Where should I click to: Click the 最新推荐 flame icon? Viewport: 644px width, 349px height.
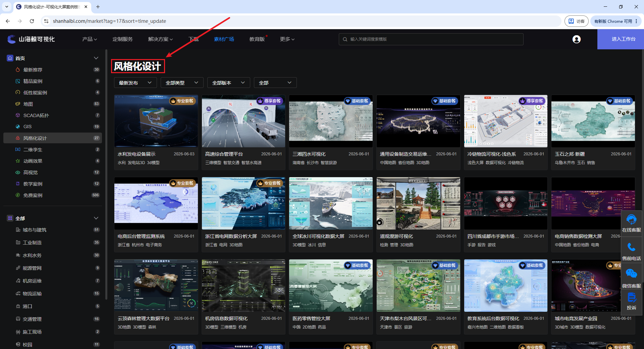18,70
